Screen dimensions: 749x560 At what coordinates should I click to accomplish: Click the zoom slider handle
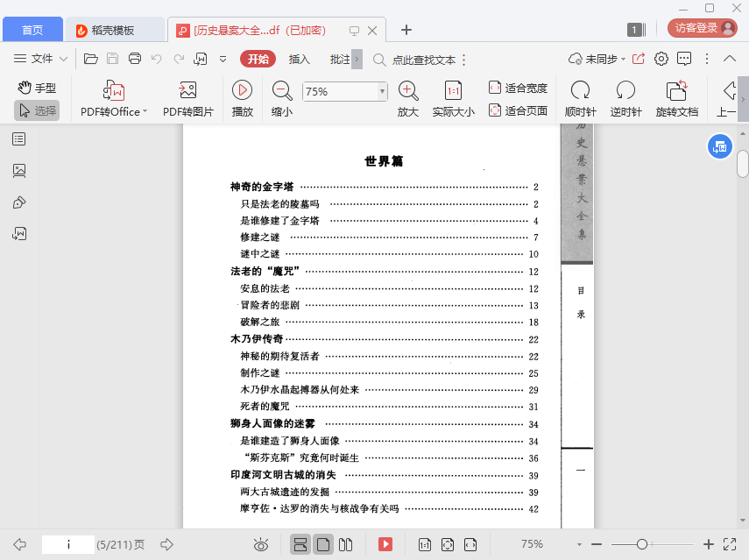pos(642,544)
